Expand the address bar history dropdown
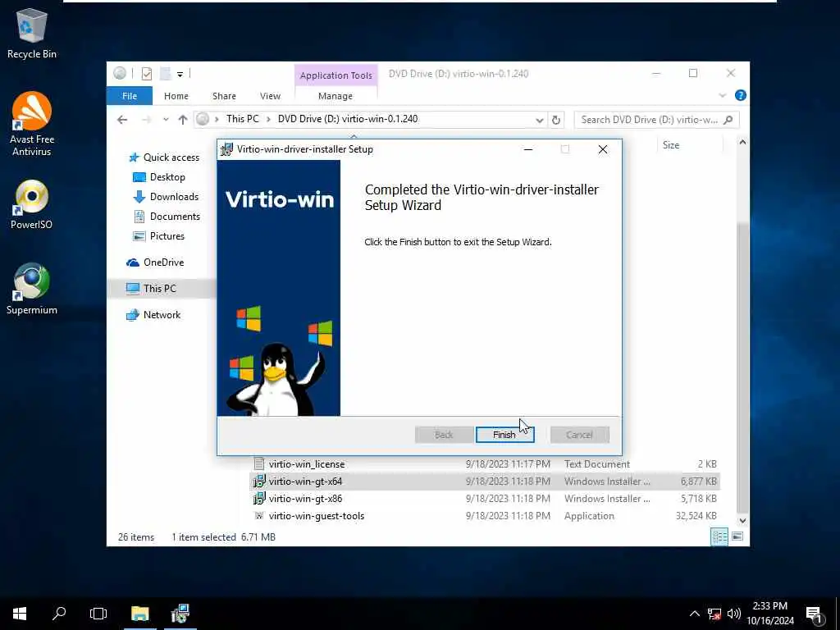The image size is (840, 630). coord(540,120)
